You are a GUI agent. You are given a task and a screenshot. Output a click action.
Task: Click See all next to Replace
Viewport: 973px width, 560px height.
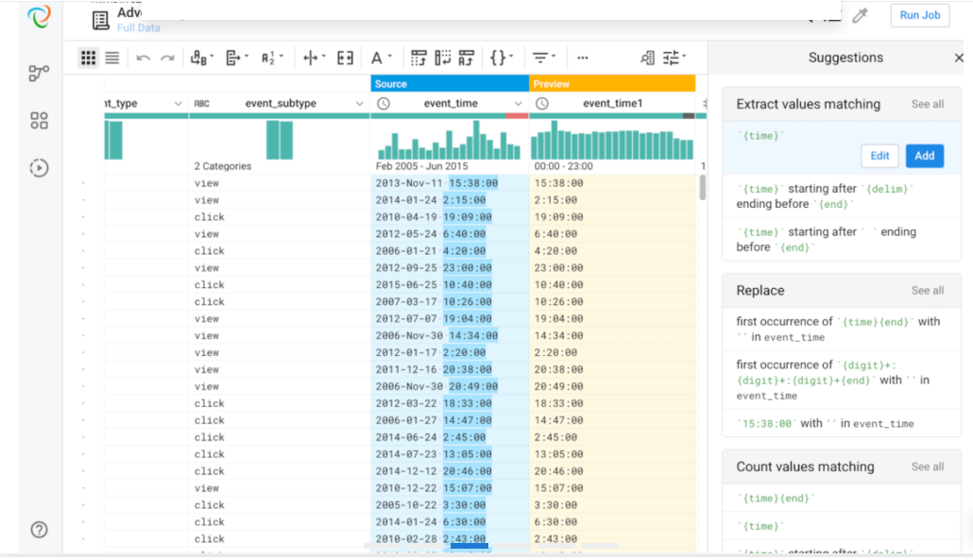pos(927,291)
